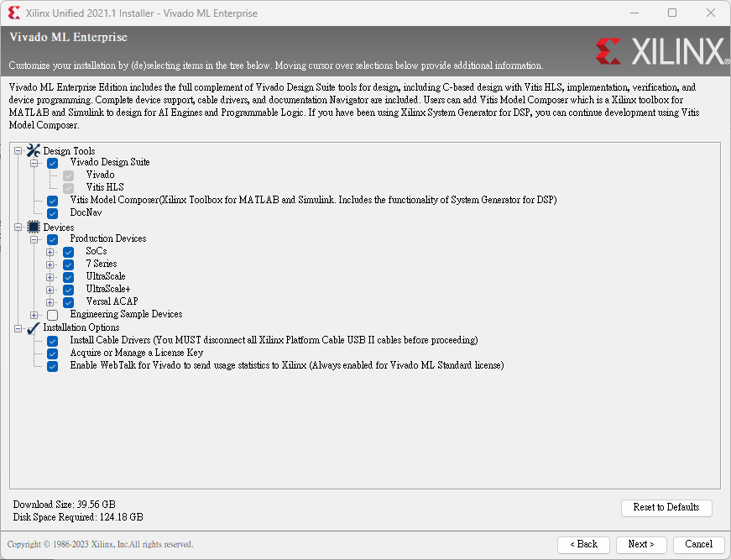Collapse the Vivado Design Suite node

34,163
